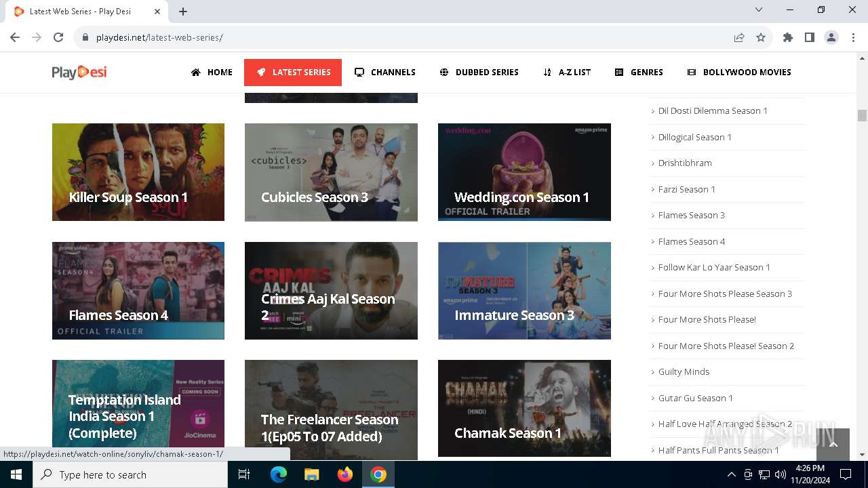The height and width of the screenshot is (488, 868).
Task: Open the DUBBED SERIES menu item
Action: (x=479, y=72)
